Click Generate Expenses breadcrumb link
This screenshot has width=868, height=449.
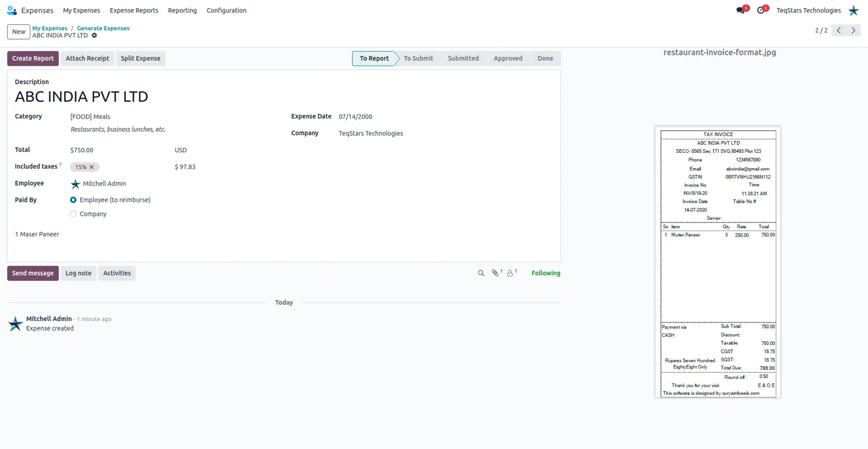103,28
